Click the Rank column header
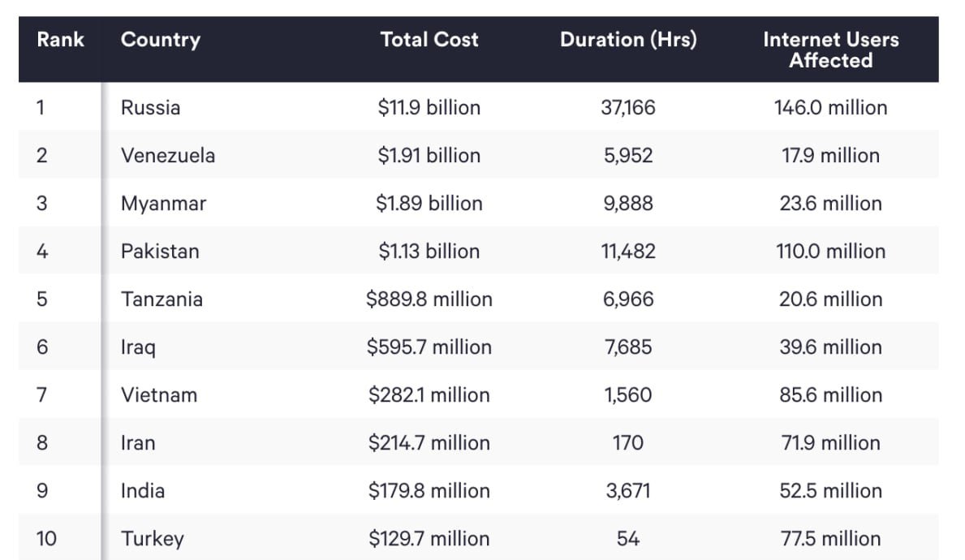This screenshot has width=965, height=560. point(60,40)
